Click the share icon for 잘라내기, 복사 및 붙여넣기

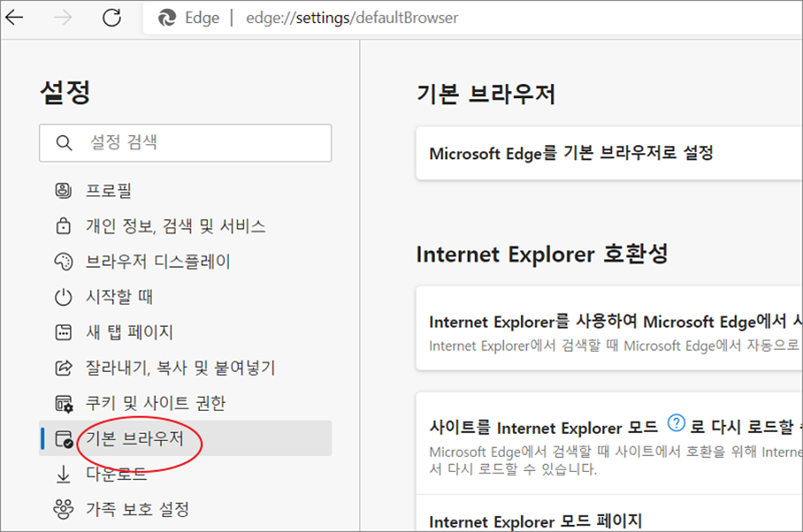(63, 368)
